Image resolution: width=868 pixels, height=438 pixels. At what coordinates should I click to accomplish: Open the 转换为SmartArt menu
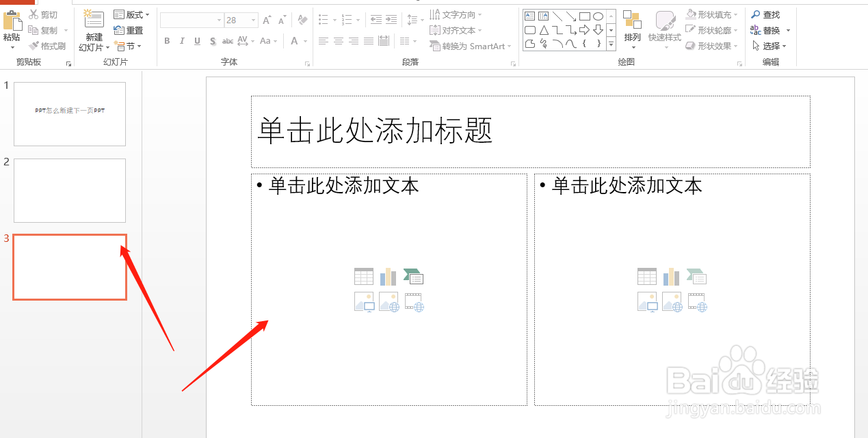coord(469,46)
